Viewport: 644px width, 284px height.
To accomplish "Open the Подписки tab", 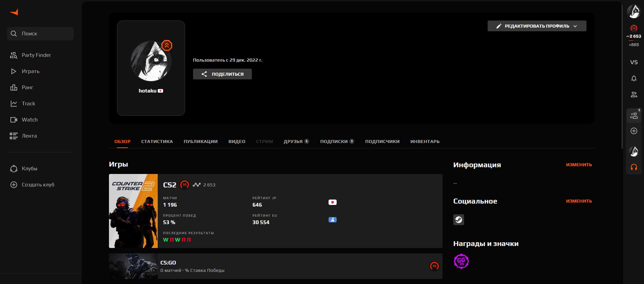I will 337,141.
